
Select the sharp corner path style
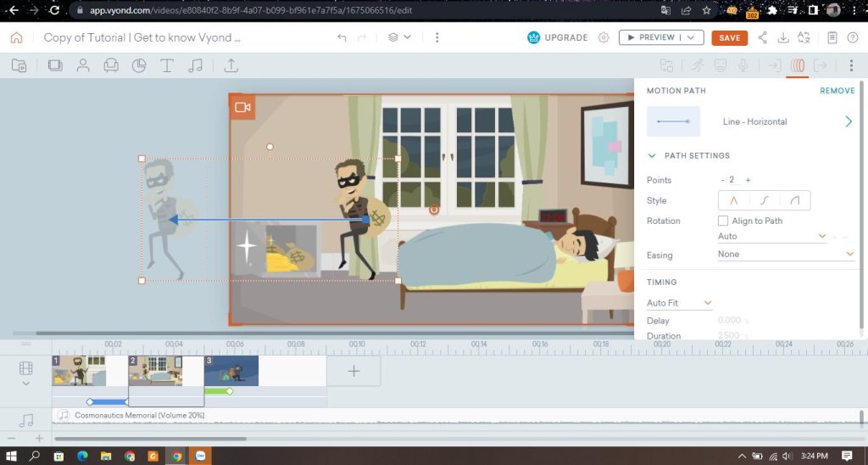click(733, 200)
